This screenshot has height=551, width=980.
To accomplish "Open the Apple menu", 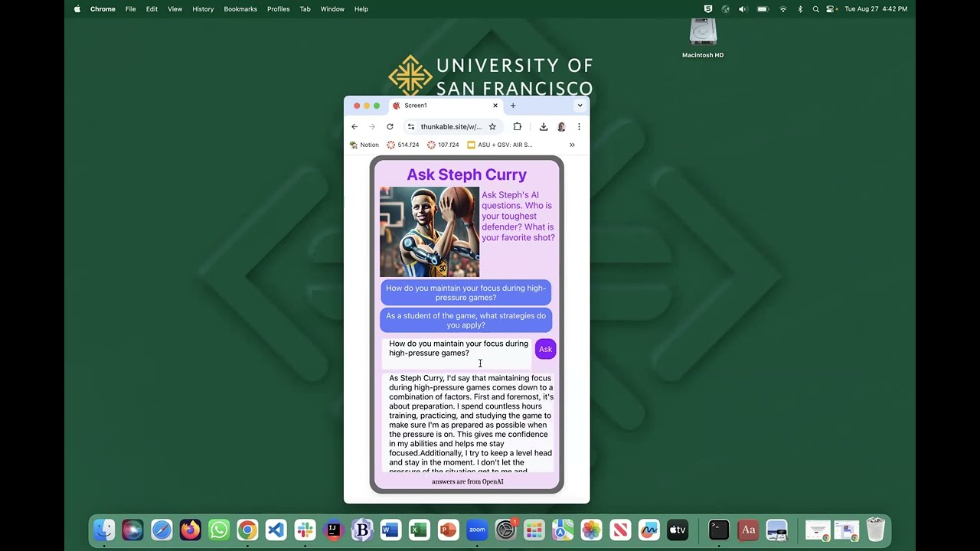I will [77, 9].
